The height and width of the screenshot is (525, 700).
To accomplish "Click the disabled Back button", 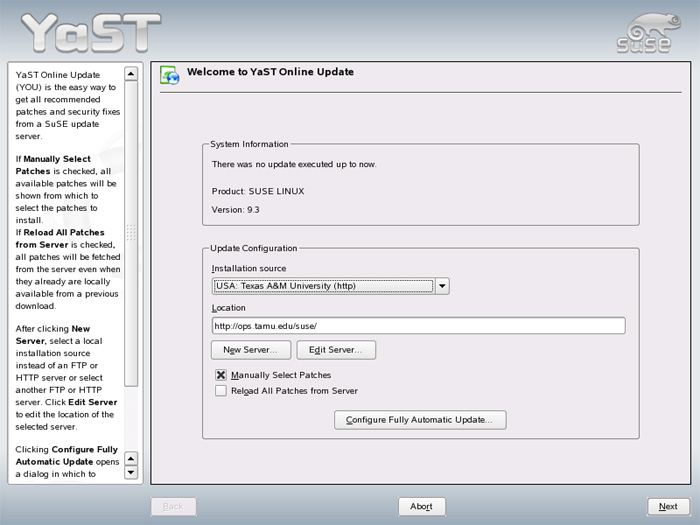I will click(173, 506).
